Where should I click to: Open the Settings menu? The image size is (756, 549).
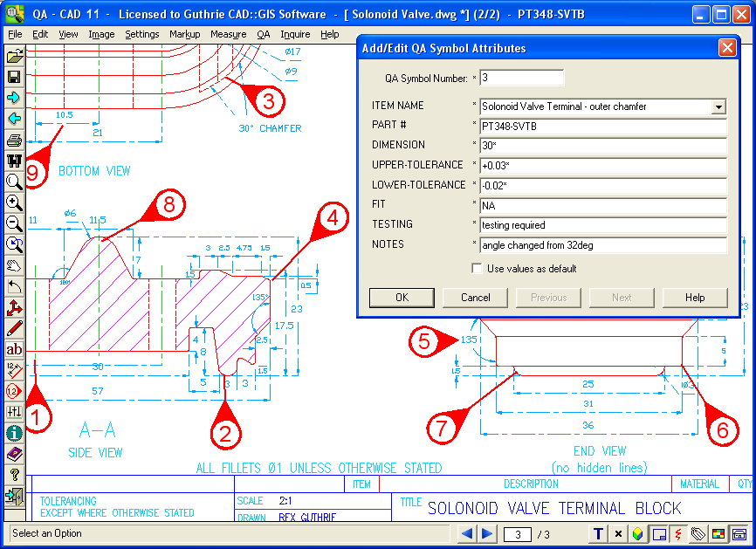click(x=142, y=34)
